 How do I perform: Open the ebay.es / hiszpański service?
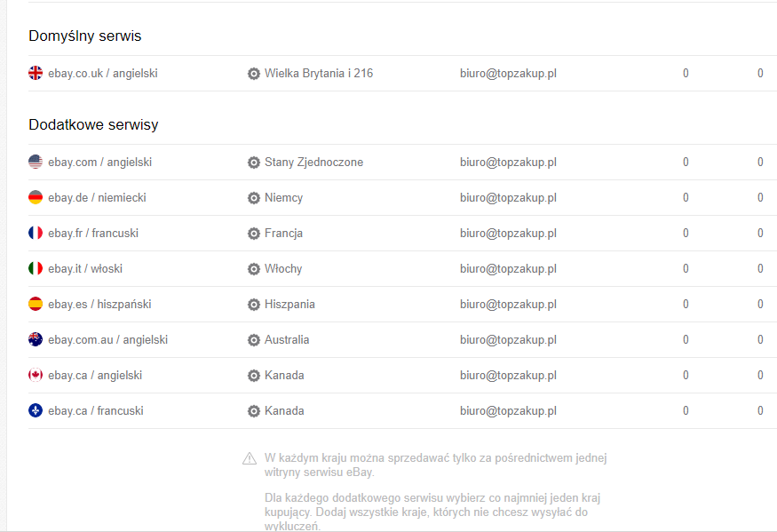[x=99, y=305]
